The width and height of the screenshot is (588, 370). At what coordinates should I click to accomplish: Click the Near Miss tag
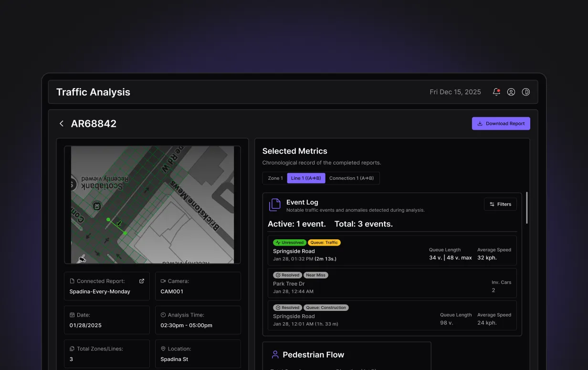[316, 275]
